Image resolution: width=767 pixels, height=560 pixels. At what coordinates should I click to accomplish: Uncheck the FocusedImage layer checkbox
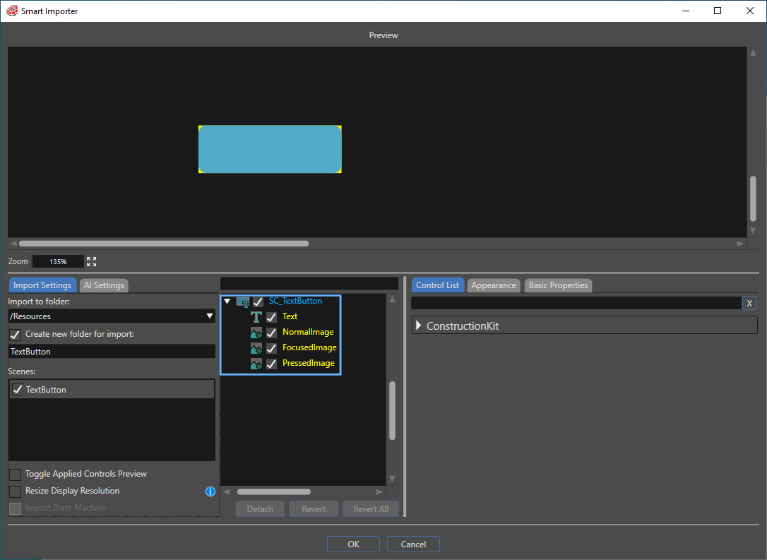(271, 348)
